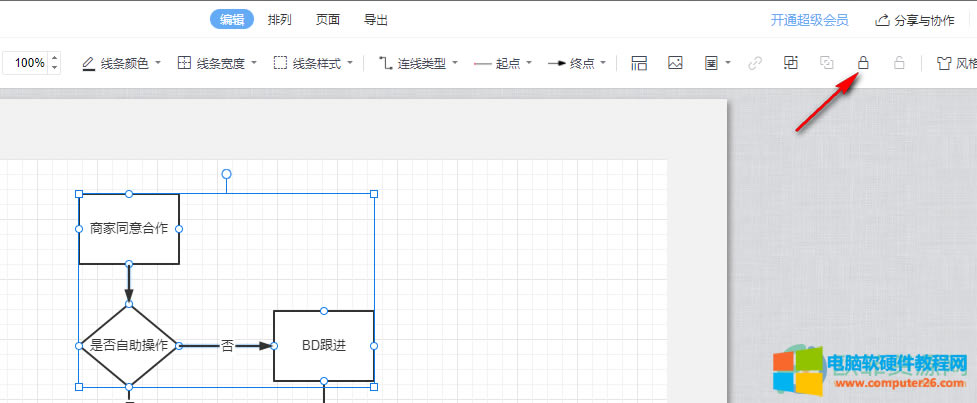Open the 导出 tab
The height and width of the screenshot is (403, 977).
(x=376, y=20)
